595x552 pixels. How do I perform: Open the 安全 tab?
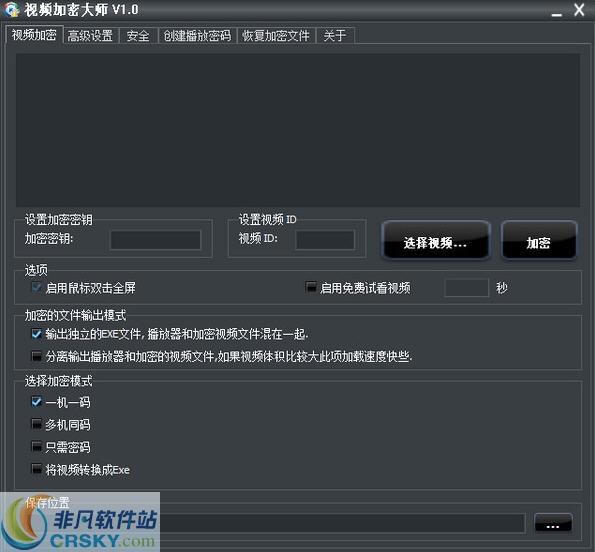138,36
